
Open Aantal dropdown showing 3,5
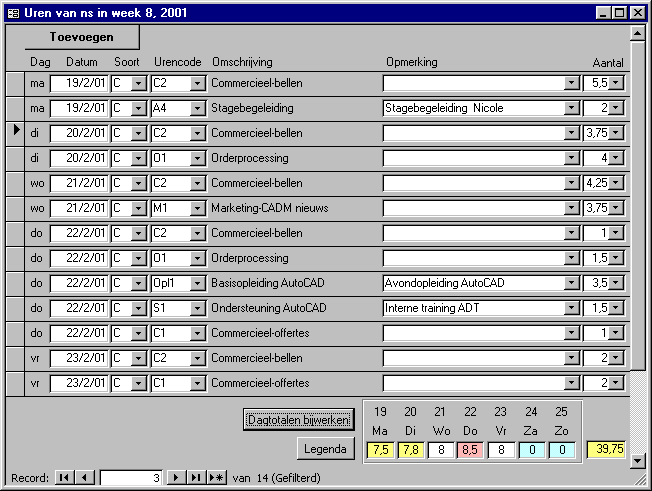point(616,283)
